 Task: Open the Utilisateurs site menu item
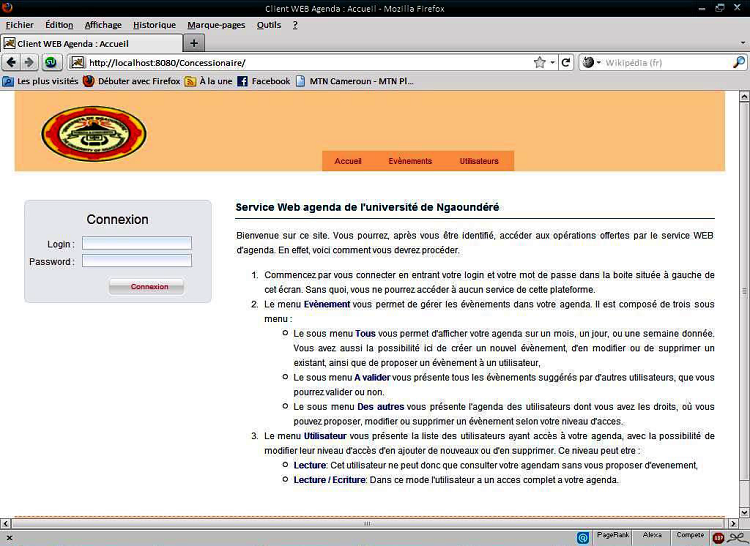coord(479,161)
